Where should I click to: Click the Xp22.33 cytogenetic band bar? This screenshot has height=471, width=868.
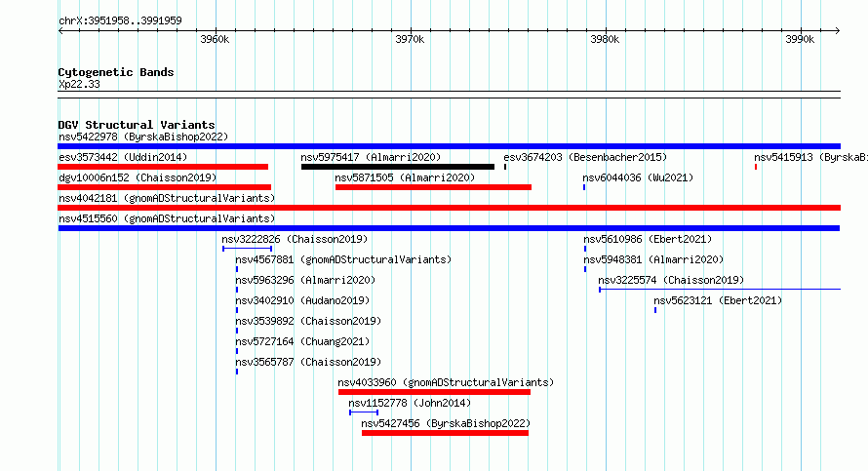point(449,95)
